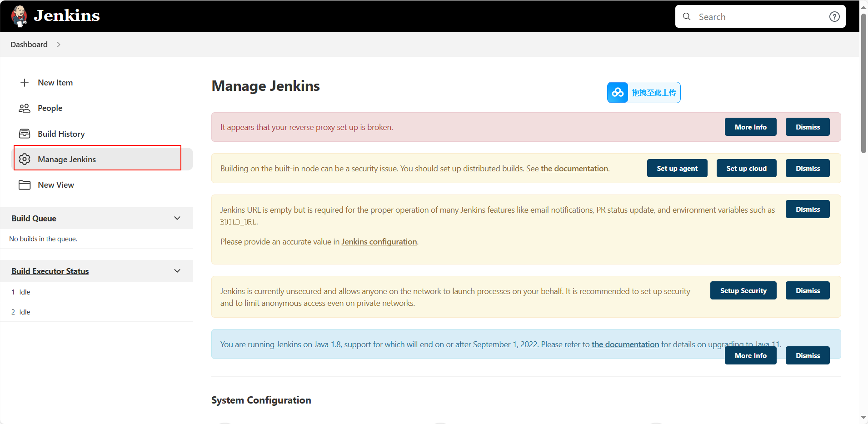The image size is (868, 424).
Task: Open the Build Executor Status link
Action: point(50,271)
